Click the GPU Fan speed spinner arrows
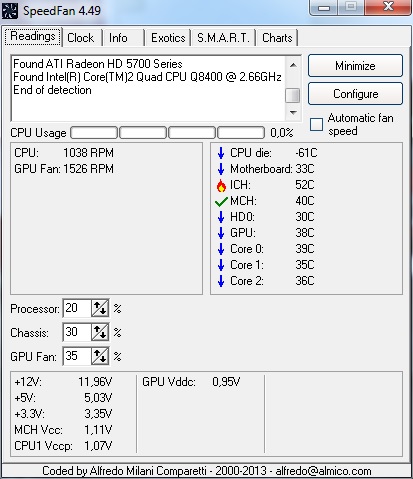The width and height of the screenshot is (413, 479). (x=100, y=356)
